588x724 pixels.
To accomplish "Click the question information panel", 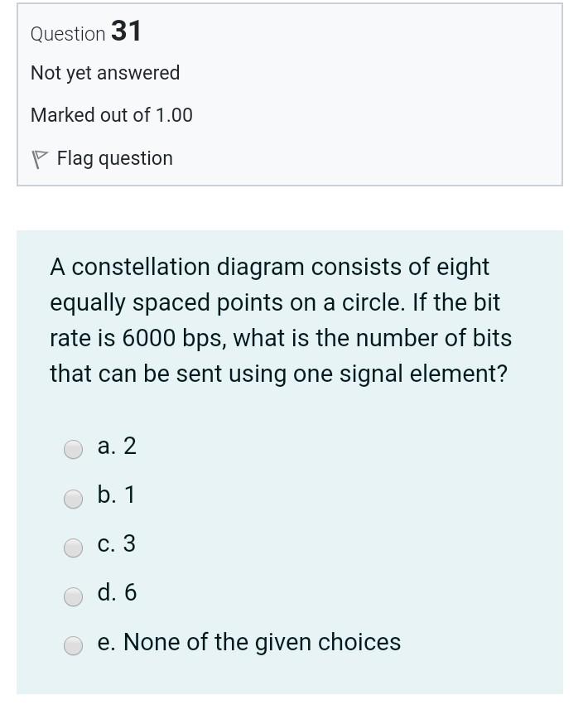I will pos(290,95).
